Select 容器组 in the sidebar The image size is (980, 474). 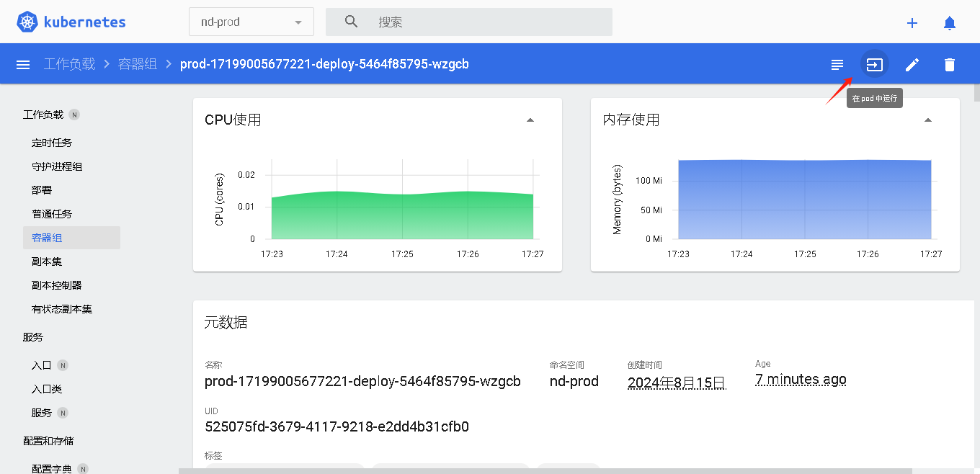(71, 238)
